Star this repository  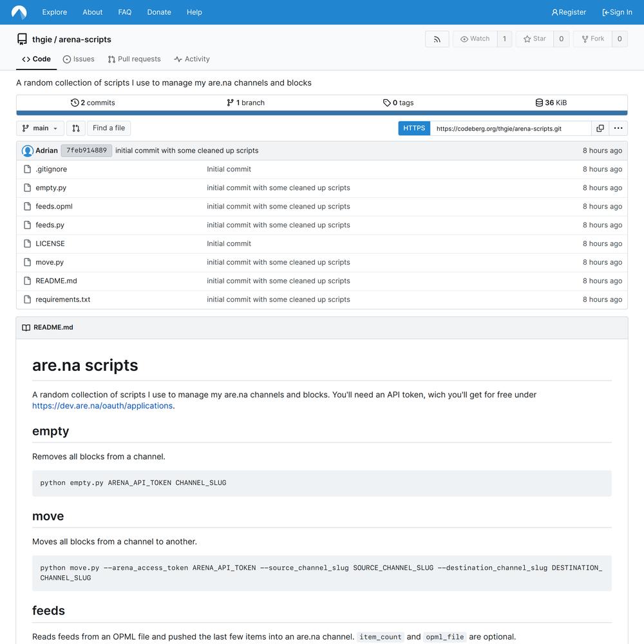click(535, 39)
